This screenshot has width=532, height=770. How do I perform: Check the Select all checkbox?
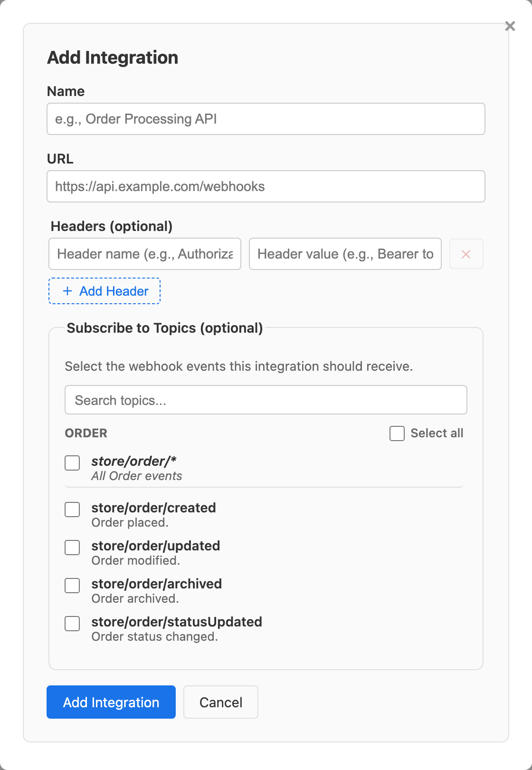[397, 433]
